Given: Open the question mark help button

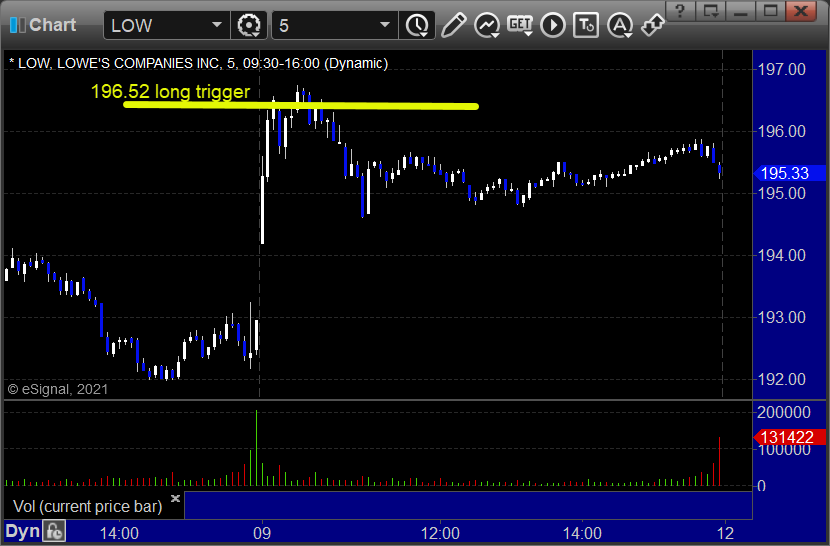Looking at the screenshot, I should click(681, 11).
